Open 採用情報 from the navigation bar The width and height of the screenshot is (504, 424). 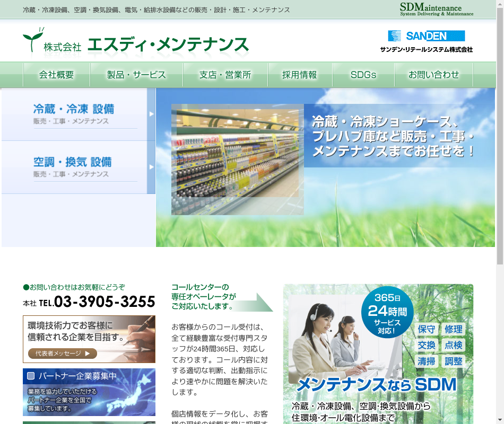tap(300, 75)
